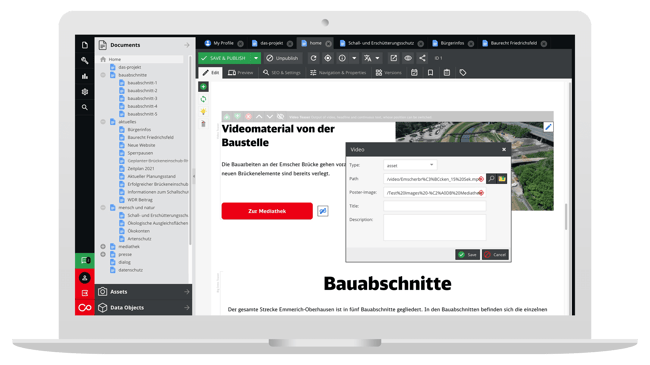
Task: Move block down with arrow icon
Action: tap(269, 117)
